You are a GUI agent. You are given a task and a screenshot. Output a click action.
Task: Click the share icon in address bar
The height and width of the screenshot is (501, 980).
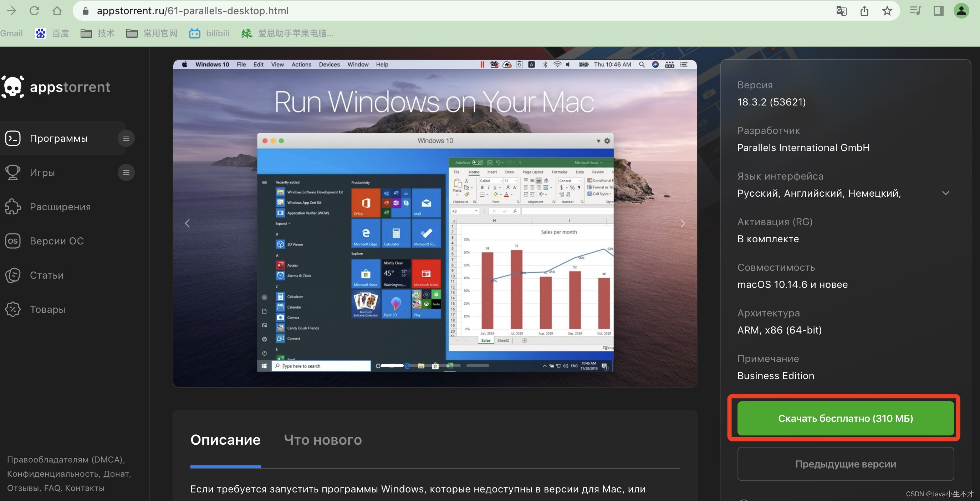tap(864, 11)
